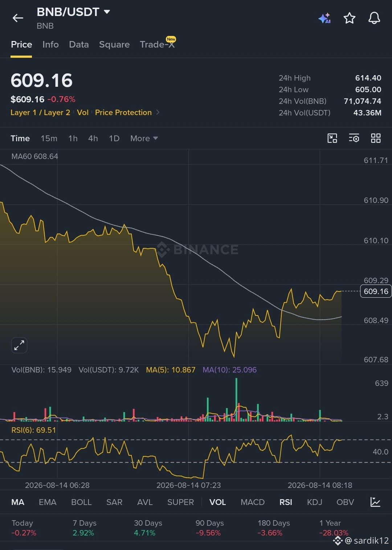This screenshot has height=550, width=392.
Task: Open the four-square grid layout icon
Action: tap(376, 138)
